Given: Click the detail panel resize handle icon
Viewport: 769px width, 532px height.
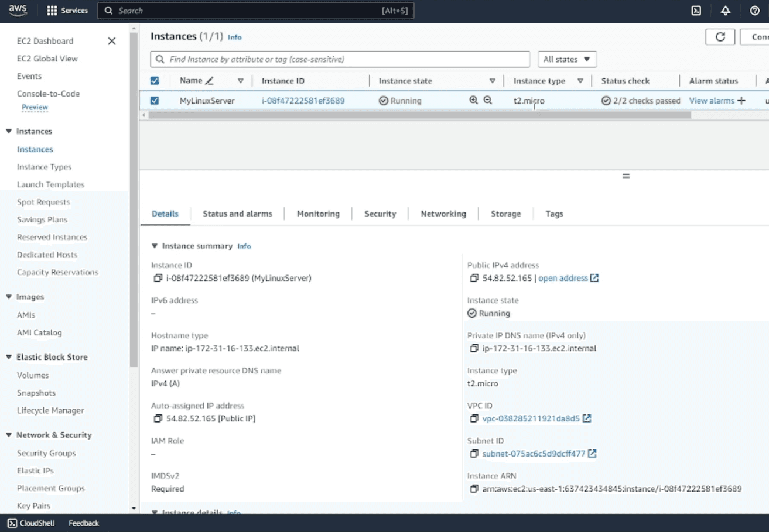Looking at the screenshot, I should [626, 176].
